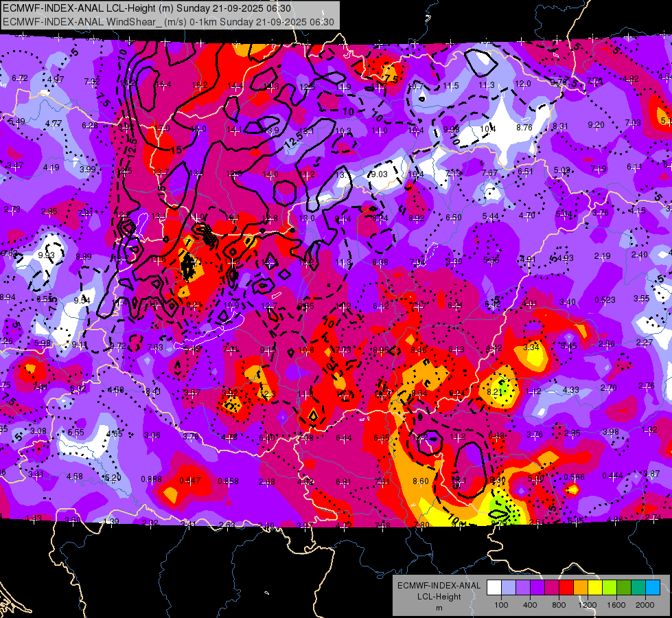This screenshot has width=672, height=618.
Task: Select the red swatch in the color legend
Action: tap(566, 588)
